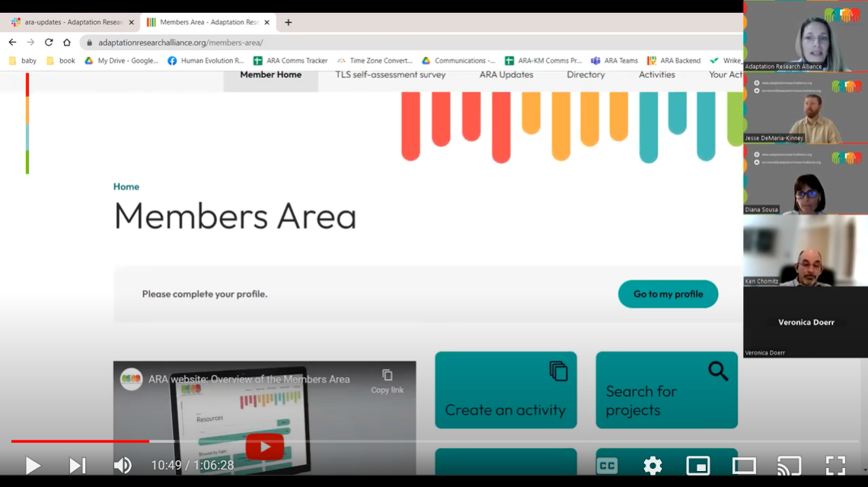
Task: Mute the video volume
Action: [122, 465]
